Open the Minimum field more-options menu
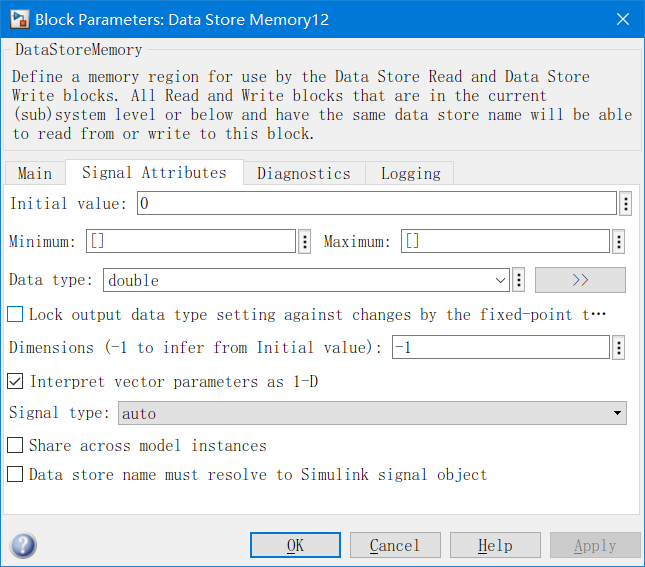645x567 pixels. pos(304,242)
